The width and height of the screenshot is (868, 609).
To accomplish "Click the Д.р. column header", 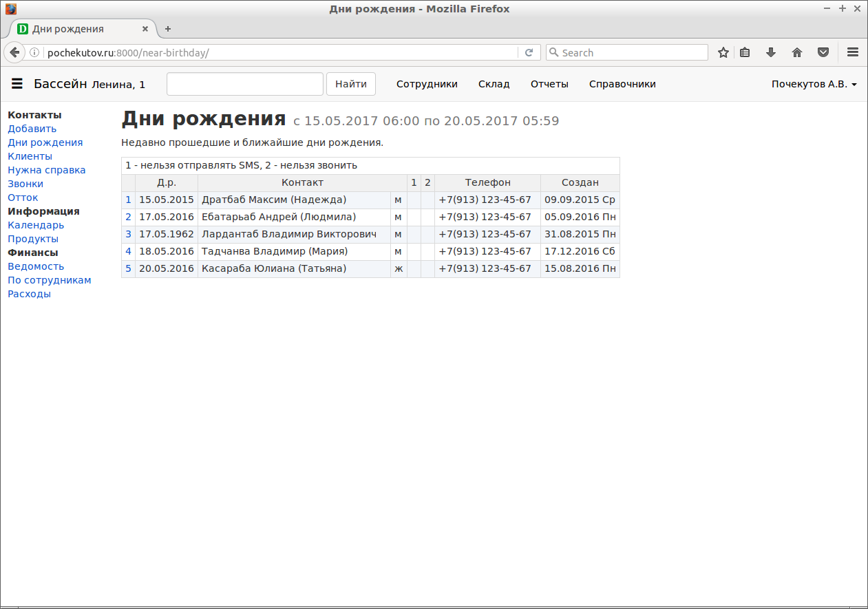I will 167,182.
